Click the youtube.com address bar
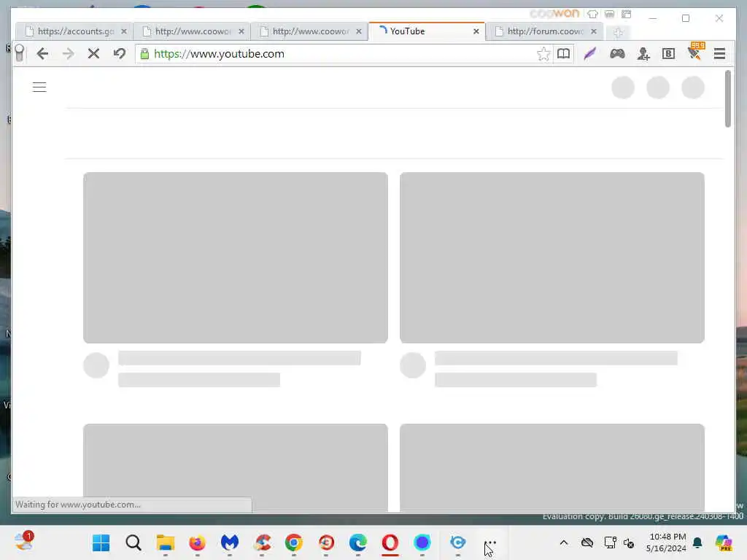The image size is (747, 560). pyautogui.click(x=343, y=54)
